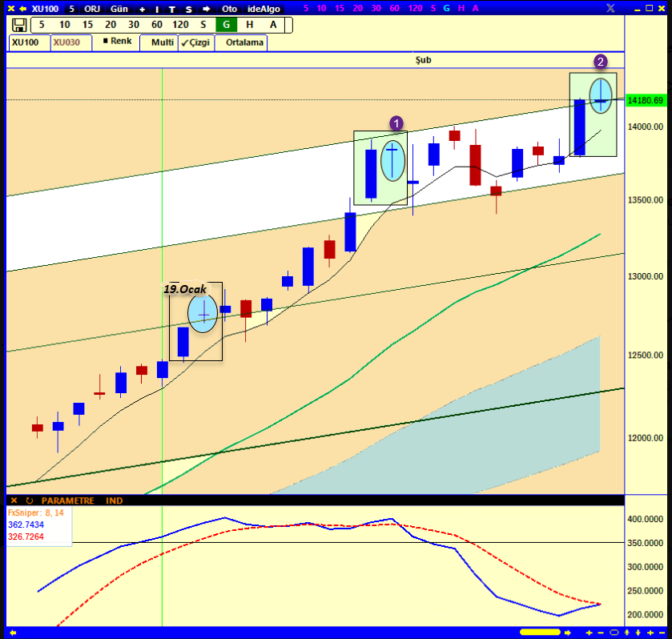672x639 pixels.
Task: Open ideAlgo from title bar
Action: [x=264, y=9]
